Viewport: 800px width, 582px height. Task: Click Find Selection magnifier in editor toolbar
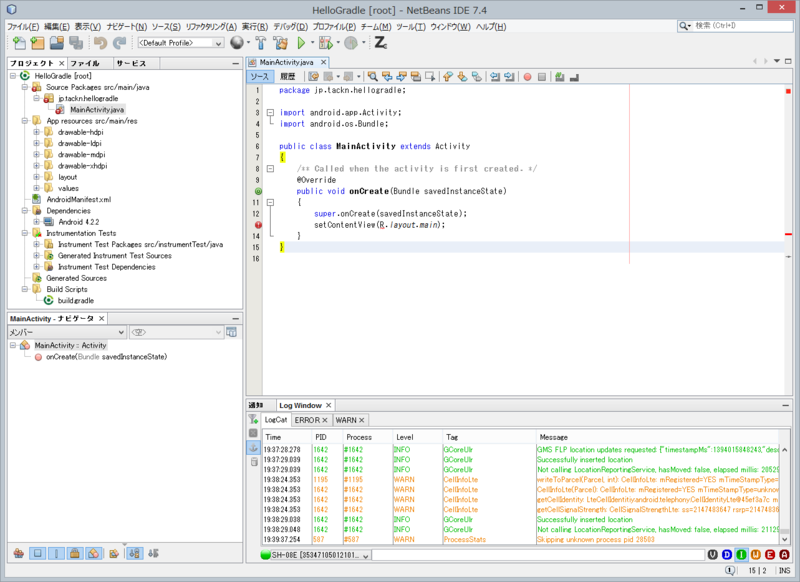[x=373, y=77]
